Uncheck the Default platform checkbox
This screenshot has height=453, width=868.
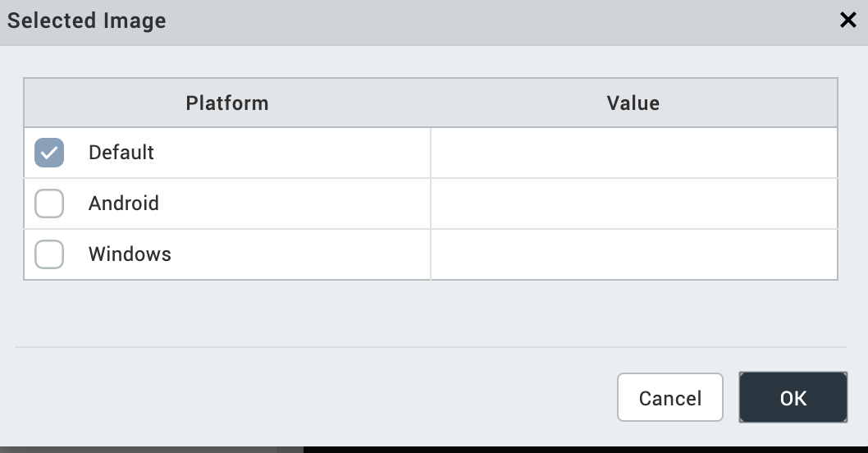coord(49,153)
